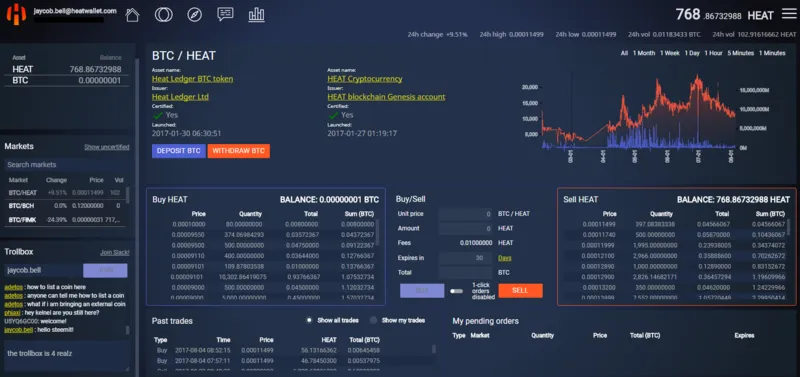
Task: Select the Show my trades radio
Action: pos(373,320)
